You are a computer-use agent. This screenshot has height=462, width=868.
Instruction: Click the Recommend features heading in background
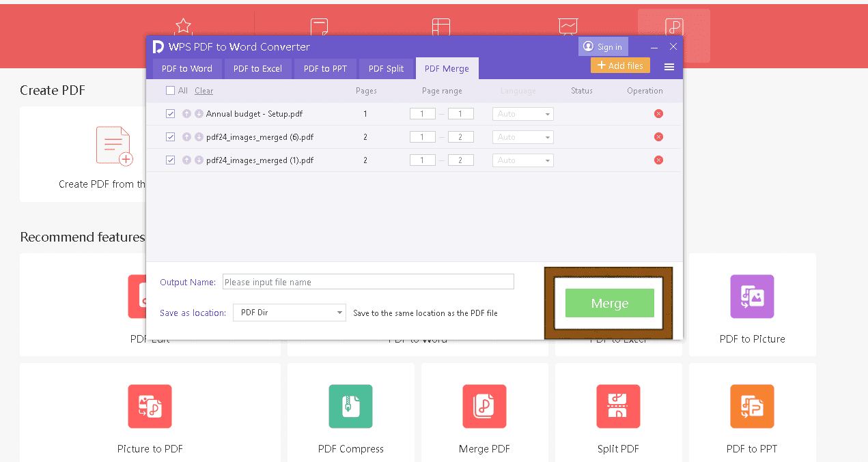tap(83, 237)
